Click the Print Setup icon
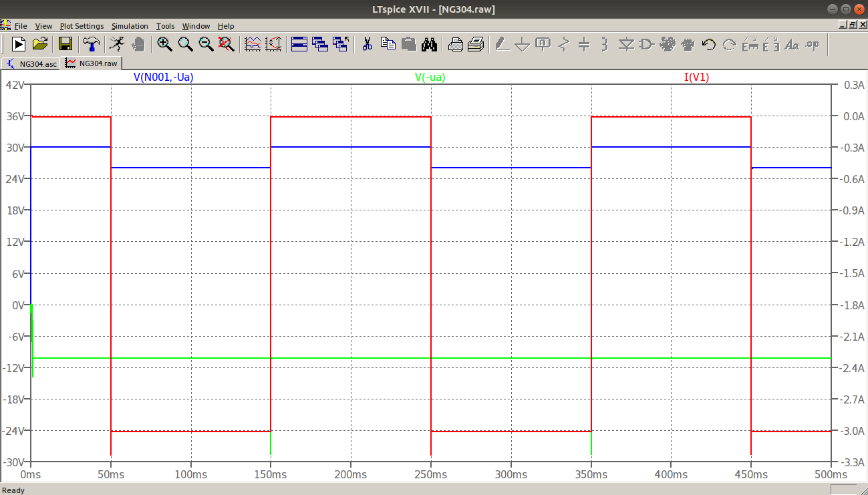 [455, 44]
